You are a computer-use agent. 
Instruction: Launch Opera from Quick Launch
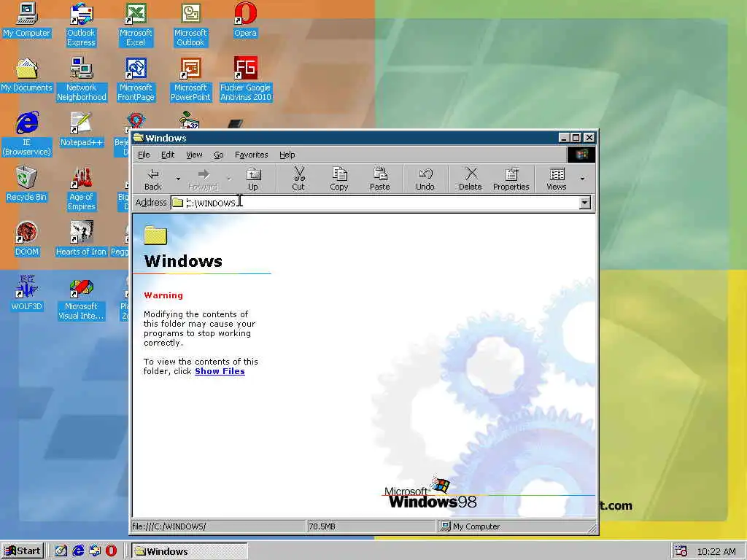pyautogui.click(x=111, y=551)
